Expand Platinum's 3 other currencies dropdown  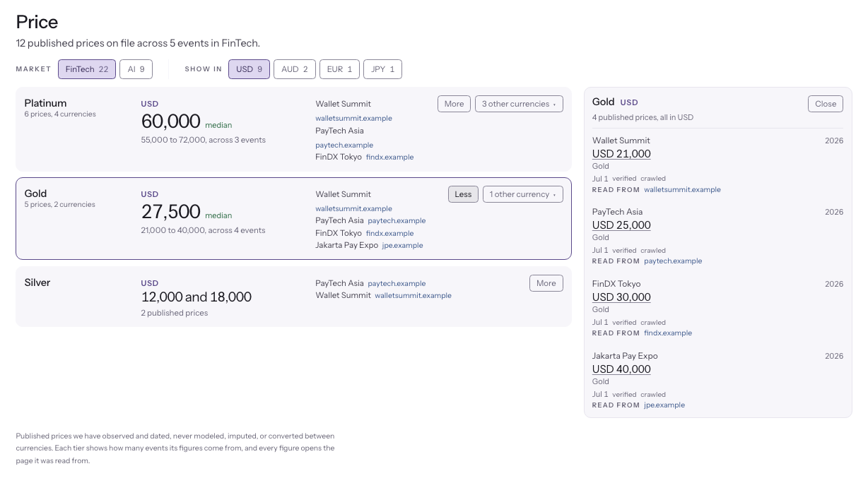click(x=519, y=104)
